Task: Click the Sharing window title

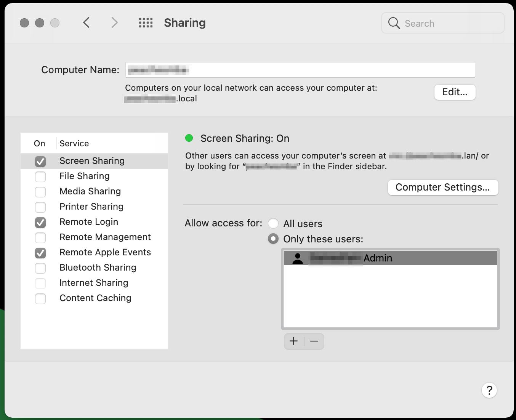Action: tap(185, 23)
